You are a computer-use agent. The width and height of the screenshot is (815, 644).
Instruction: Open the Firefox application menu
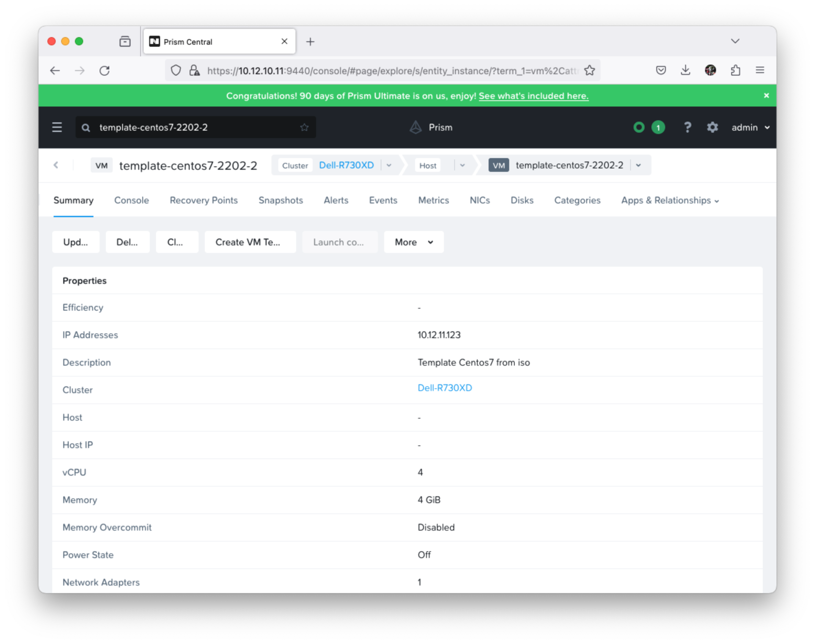click(760, 70)
